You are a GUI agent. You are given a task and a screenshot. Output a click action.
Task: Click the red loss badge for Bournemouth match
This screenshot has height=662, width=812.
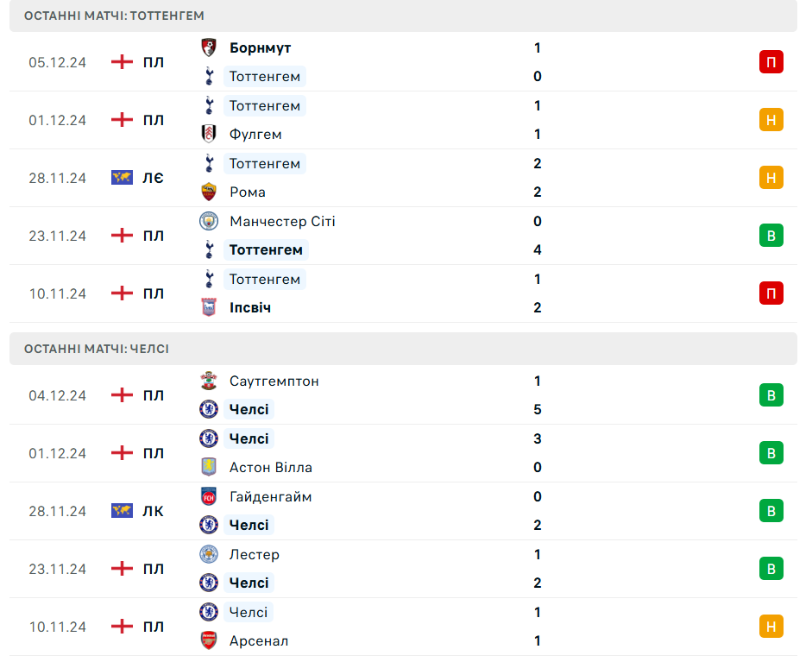pyautogui.click(x=771, y=62)
